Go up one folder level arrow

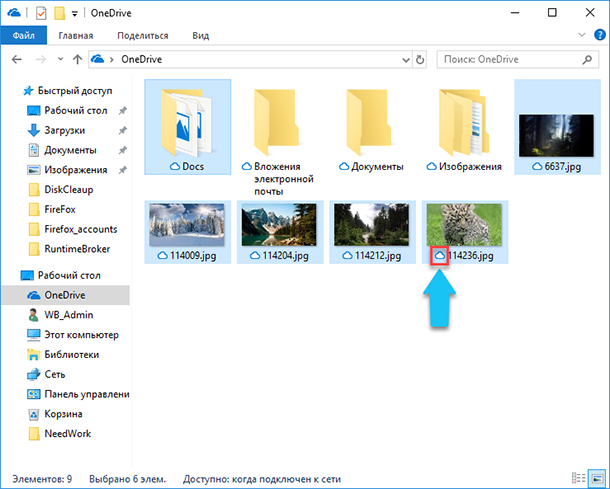(77, 60)
